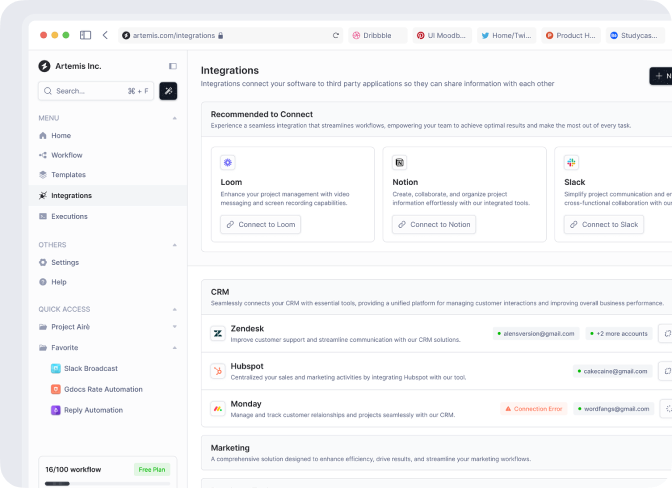The width and height of the screenshot is (672, 488).
Task: Collapse the QUICK ACCESS section
Action: [x=174, y=309]
